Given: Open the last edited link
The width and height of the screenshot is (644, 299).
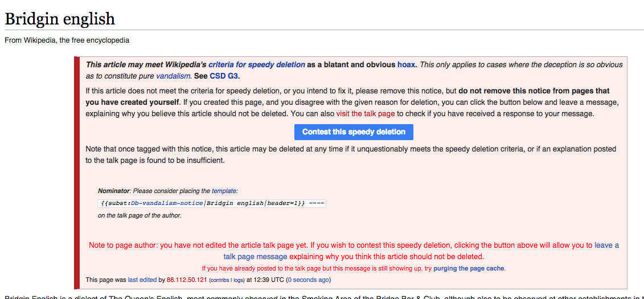Looking at the screenshot, I should (142, 280).
